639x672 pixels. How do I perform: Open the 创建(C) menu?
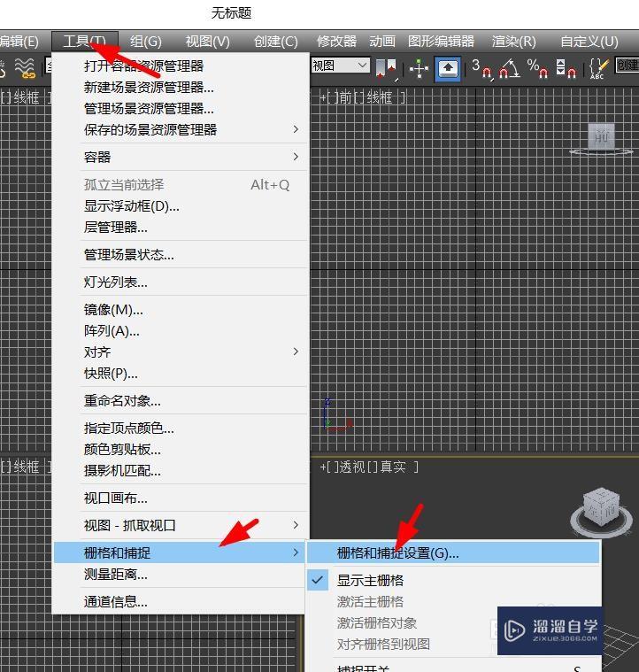click(276, 41)
